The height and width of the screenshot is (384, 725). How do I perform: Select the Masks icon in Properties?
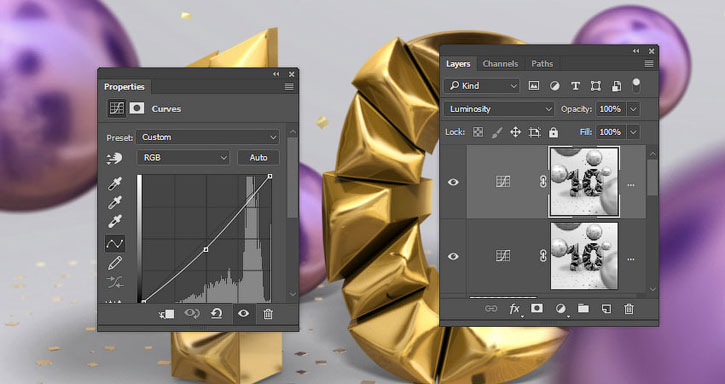click(x=136, y=108)
